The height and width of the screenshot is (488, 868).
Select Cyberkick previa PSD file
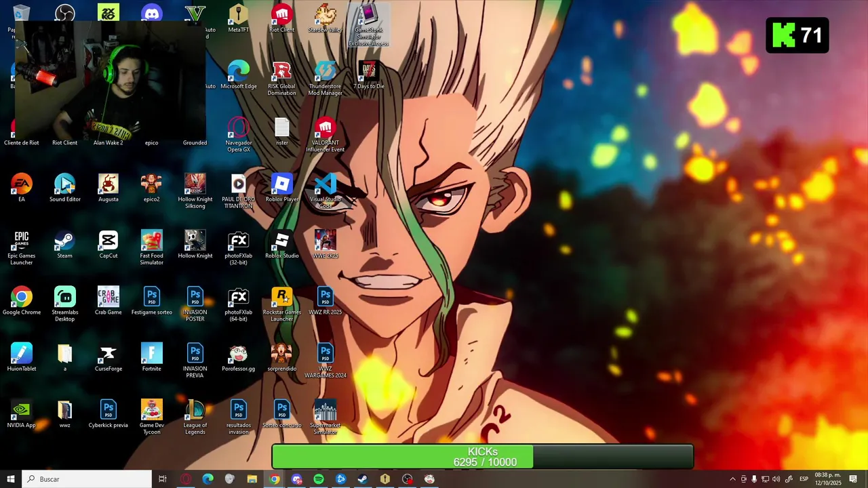[108, 414]
